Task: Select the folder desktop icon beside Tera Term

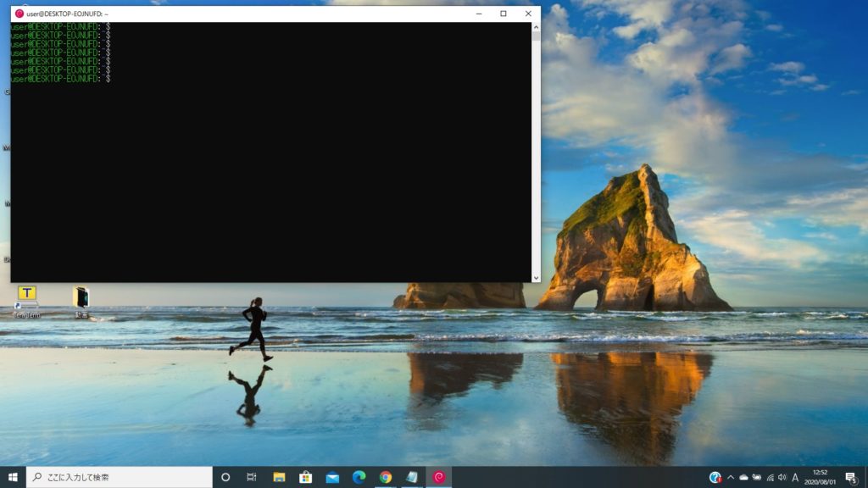Action: click(81, 302)
